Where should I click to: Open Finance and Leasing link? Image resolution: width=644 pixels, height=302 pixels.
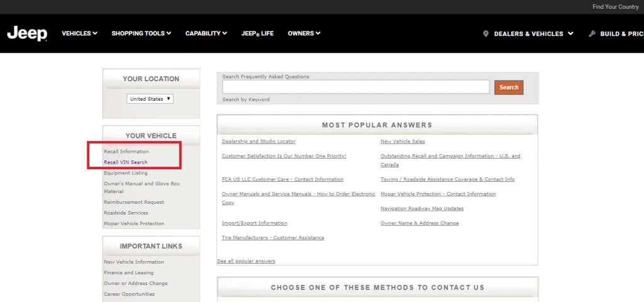128,272
